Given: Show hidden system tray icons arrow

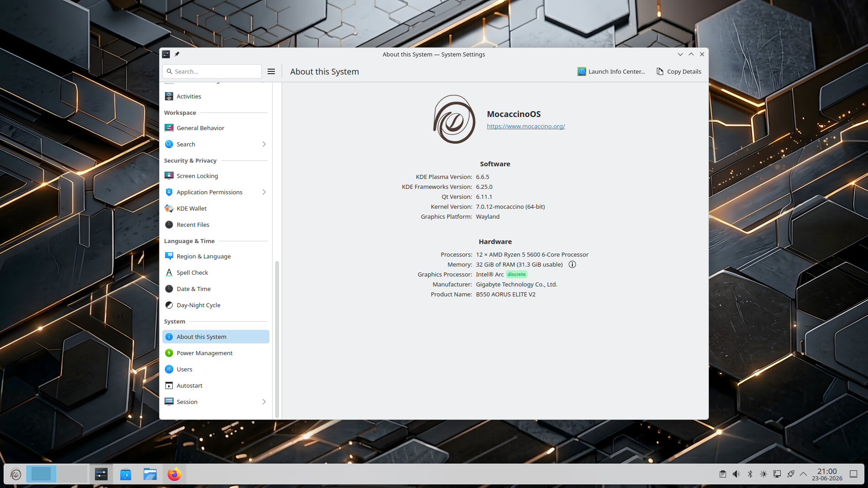Looking at the screenshot, I should point(803,474).
